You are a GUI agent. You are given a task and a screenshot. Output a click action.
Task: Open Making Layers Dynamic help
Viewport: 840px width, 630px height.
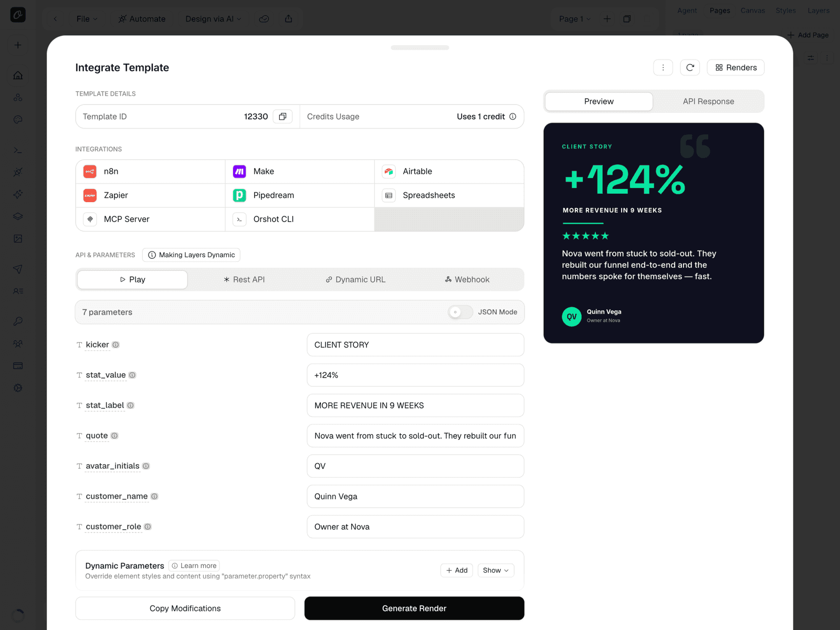[x=191, y=255]
